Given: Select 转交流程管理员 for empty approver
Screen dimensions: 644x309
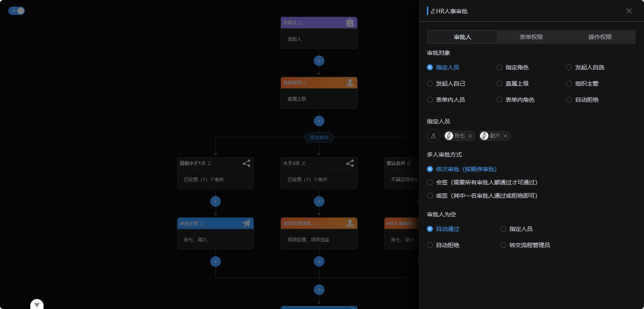Looking at the screenshot, I should coord(503,245).
